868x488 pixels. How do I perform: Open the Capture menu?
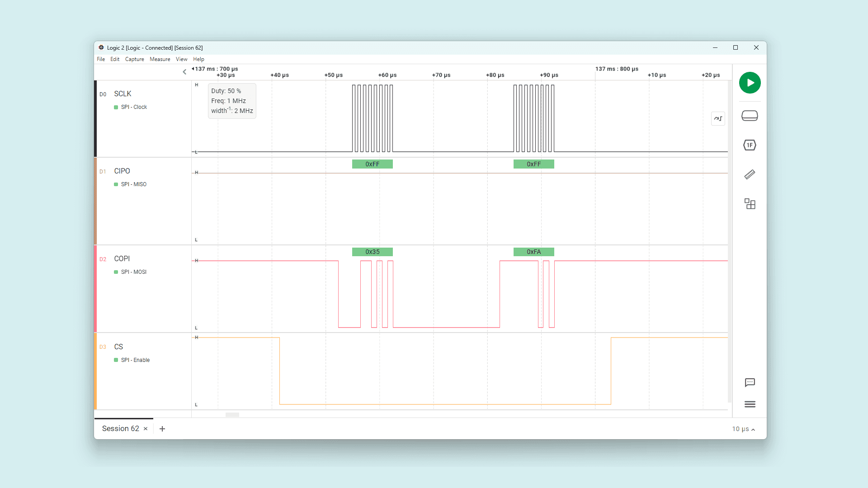pyautogui.click(x=134, y=59)
